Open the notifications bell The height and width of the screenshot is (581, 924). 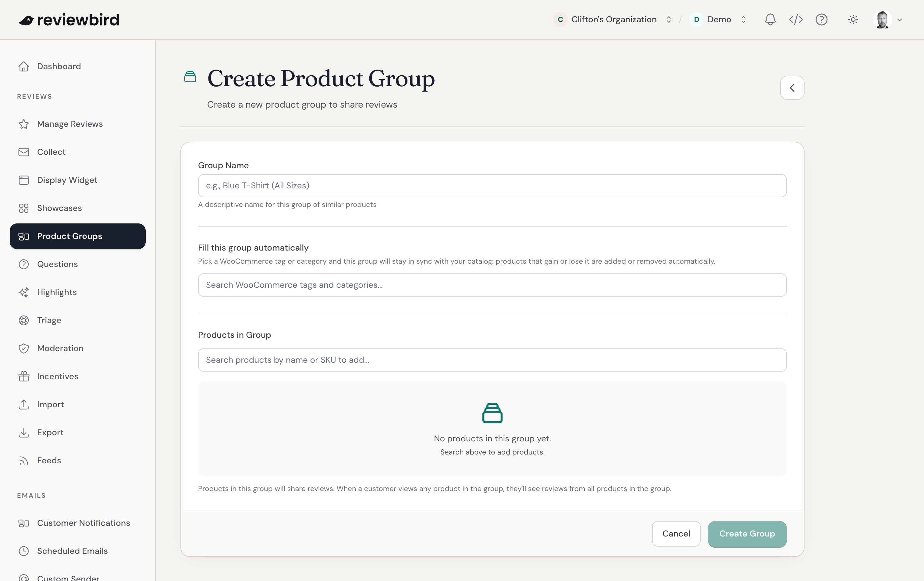770,20
